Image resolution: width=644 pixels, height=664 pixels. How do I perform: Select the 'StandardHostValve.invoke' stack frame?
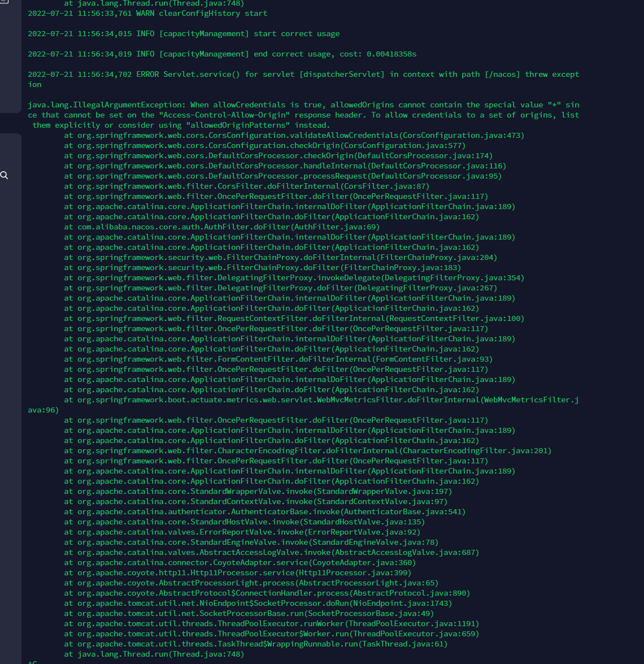[244, 522]
